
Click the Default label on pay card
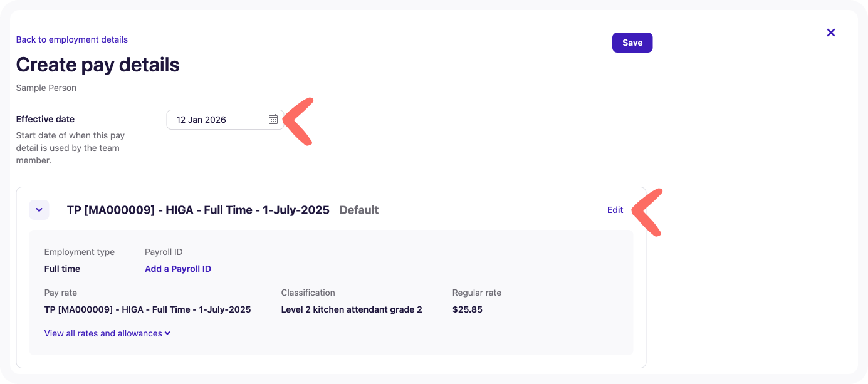359,210
